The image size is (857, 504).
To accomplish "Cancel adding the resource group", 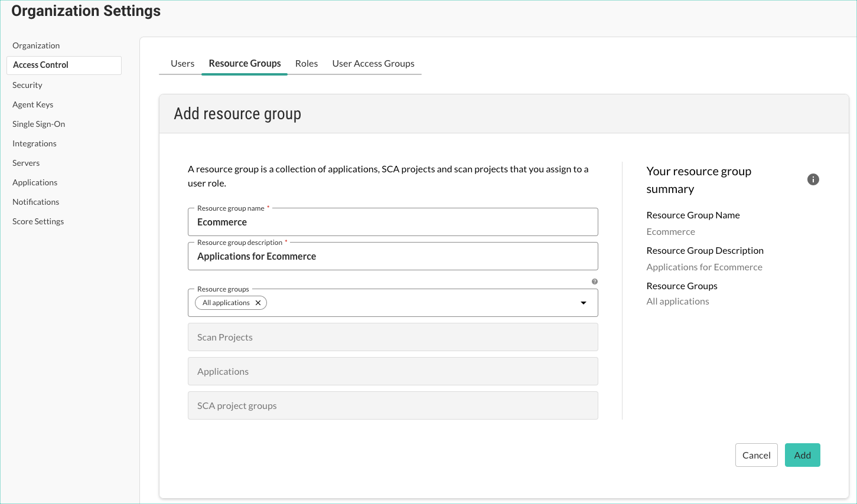I will (756, 455).
